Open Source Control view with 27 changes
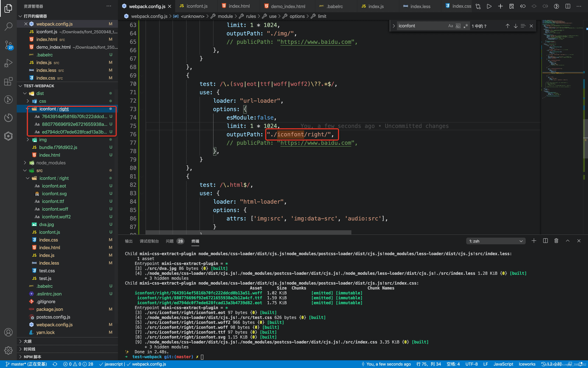The image size is (588, 368). 8,45
